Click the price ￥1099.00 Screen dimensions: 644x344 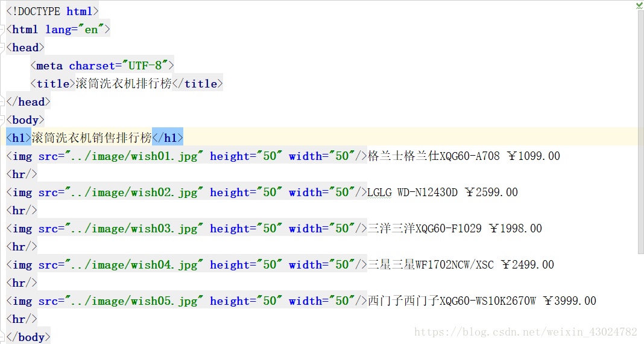coord(533,156)
